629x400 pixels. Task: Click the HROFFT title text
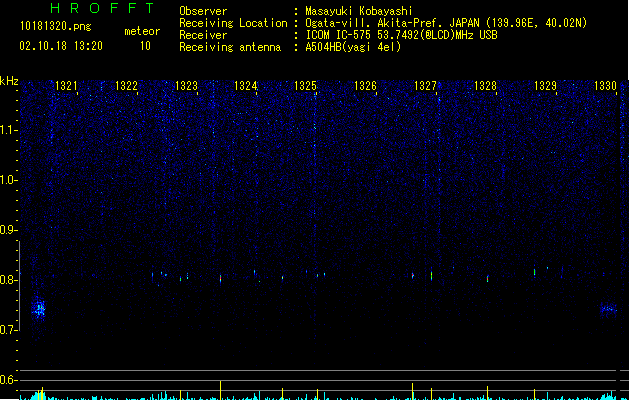pos(103,8)
